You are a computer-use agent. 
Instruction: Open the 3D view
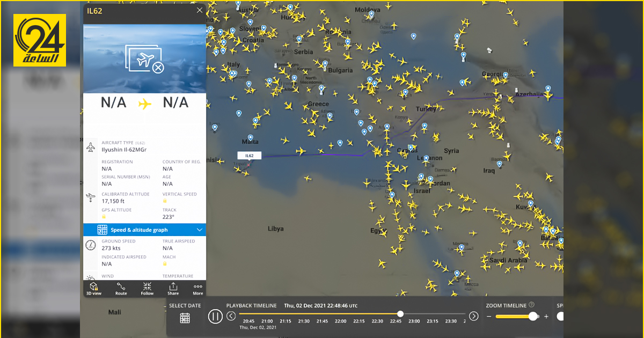pos(93,289)
